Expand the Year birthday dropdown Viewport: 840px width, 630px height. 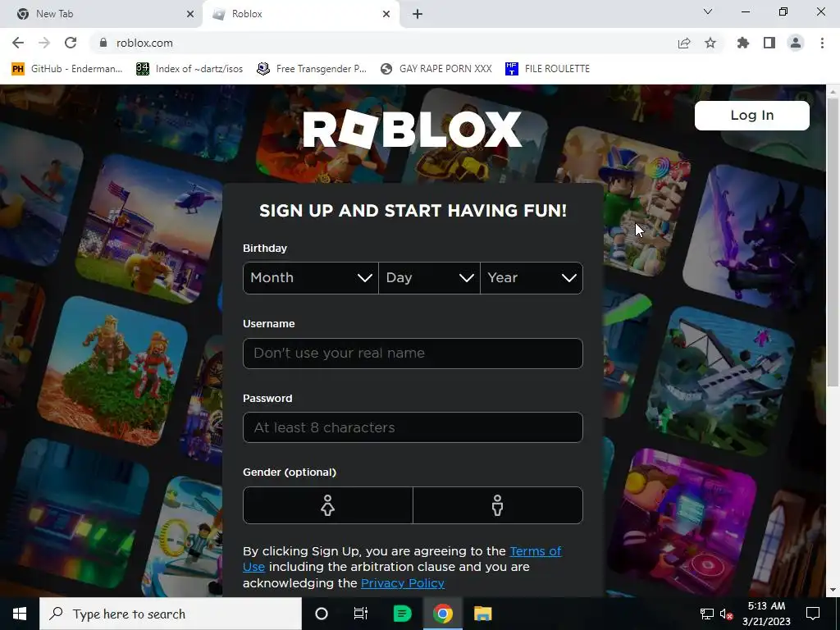[532, 277]
